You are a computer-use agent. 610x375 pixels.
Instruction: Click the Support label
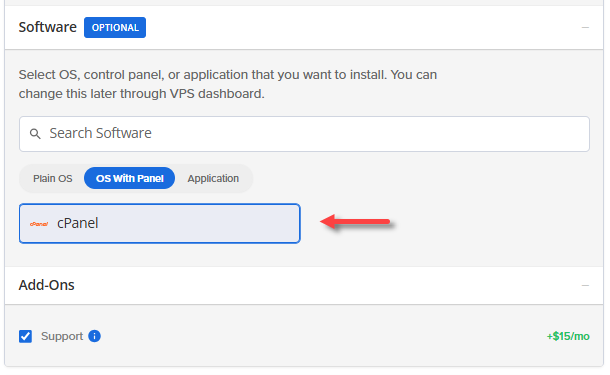pyautogui.click(x=62, y=336)
